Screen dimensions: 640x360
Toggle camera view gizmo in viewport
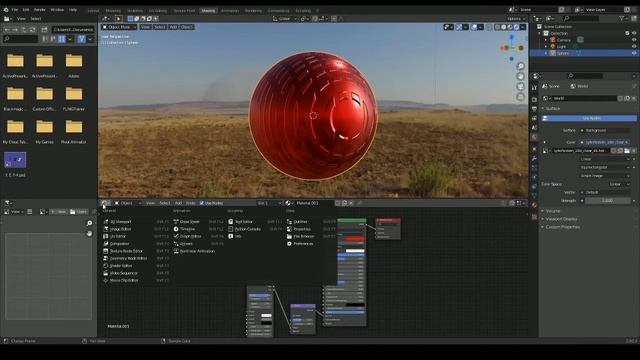pyautogui.click(x=520, y=87)
